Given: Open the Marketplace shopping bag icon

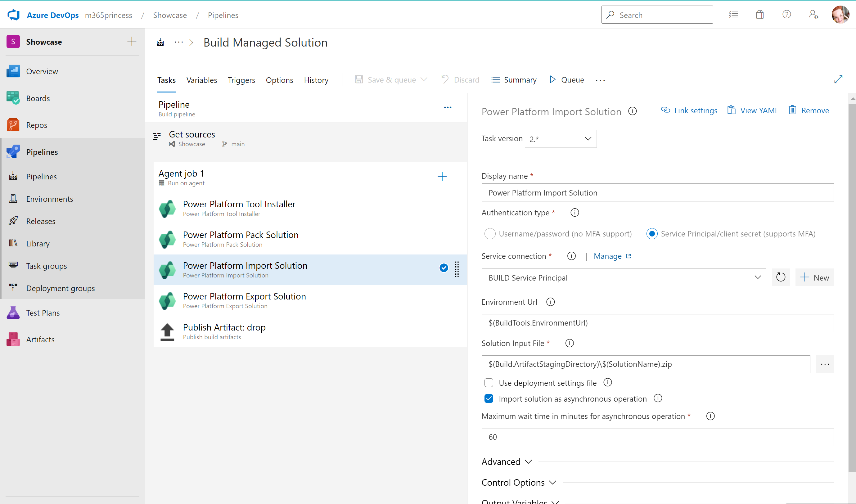Looking at the screenshot, I should [x=760, y=15].
